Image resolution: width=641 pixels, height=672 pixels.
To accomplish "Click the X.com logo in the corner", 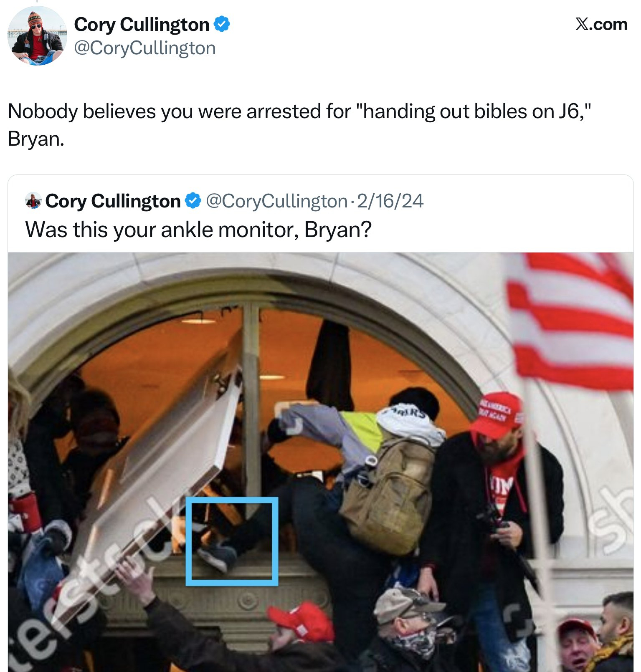I will (601, 24).
